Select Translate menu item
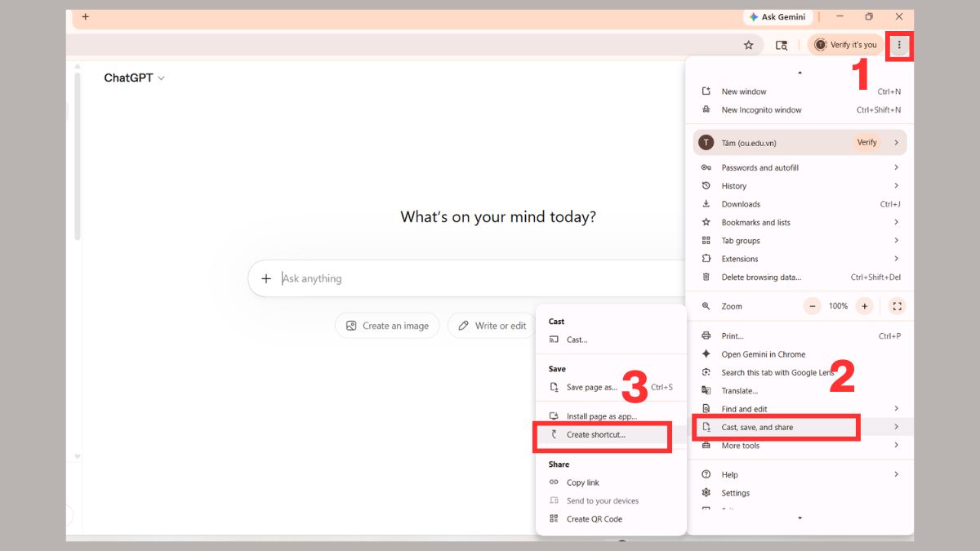 (800, 390)
